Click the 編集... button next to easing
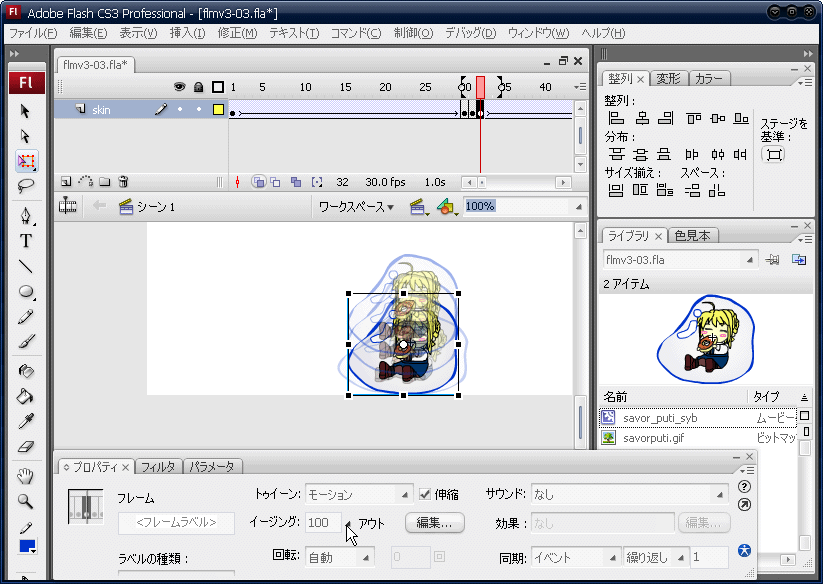Viewport: 823px width, 584px height. click(x=435, y=523)
